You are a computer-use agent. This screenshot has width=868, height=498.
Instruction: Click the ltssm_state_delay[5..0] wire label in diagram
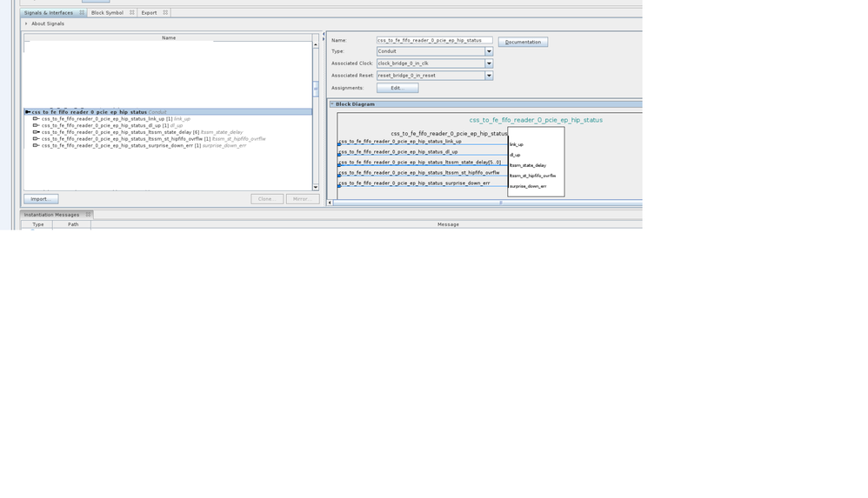[419, 163]
